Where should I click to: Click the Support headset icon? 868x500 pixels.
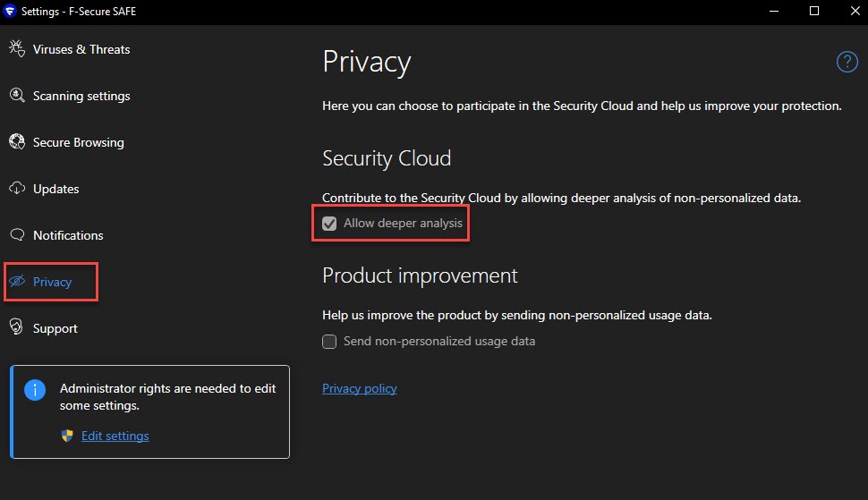click(x=17, y=328)
